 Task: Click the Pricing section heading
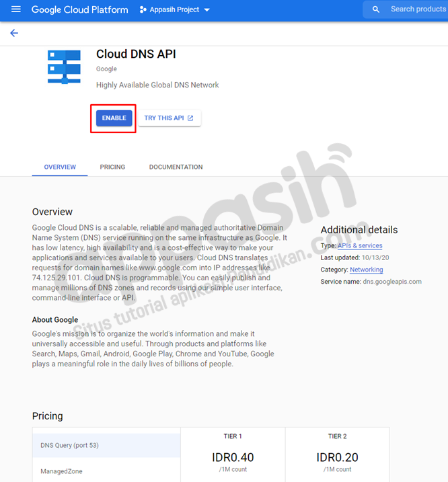(x=47, y=416)
